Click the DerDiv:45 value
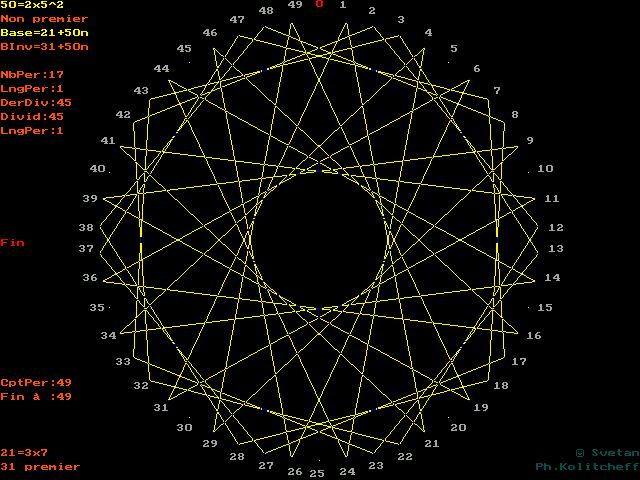Image resolution: width=640 pixels, height=480 pixels. pyautogui.click(x=36, y=103)
